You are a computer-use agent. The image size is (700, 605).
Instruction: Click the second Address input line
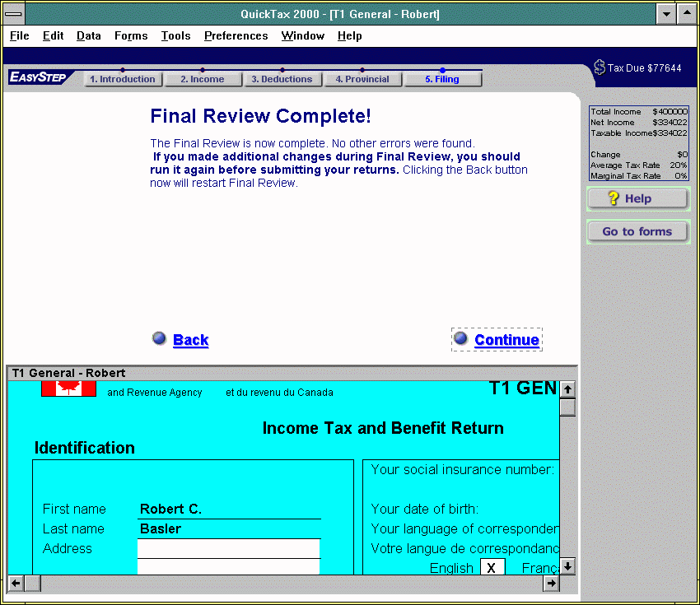229,566
